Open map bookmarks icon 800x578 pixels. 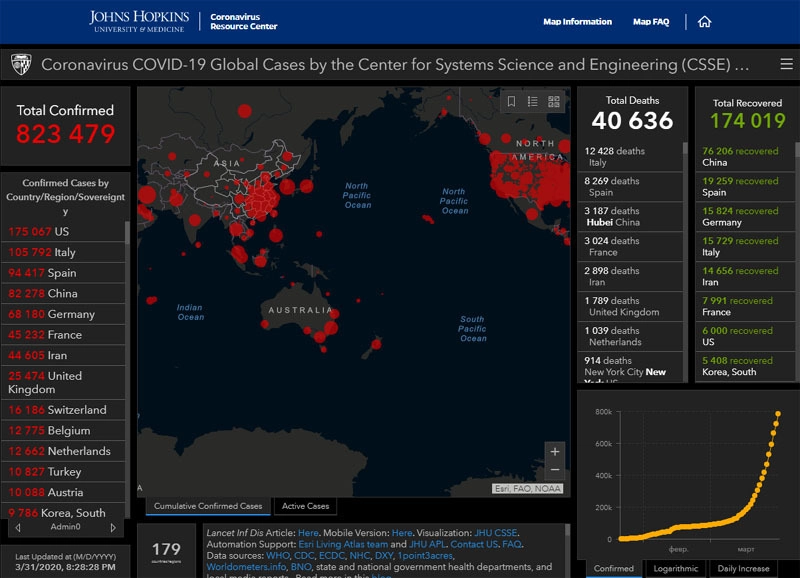click(x=511, y=101)
